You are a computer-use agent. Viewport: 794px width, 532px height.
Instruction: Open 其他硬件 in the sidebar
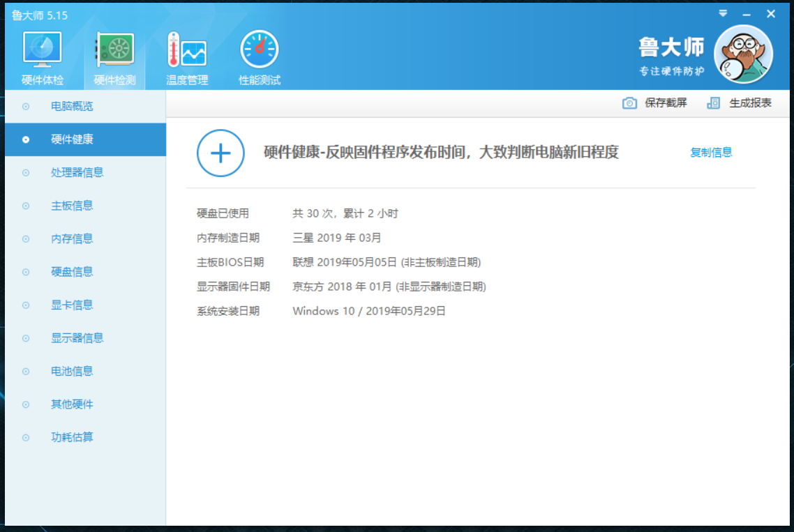pyautogui.click(x=86, y=404)
